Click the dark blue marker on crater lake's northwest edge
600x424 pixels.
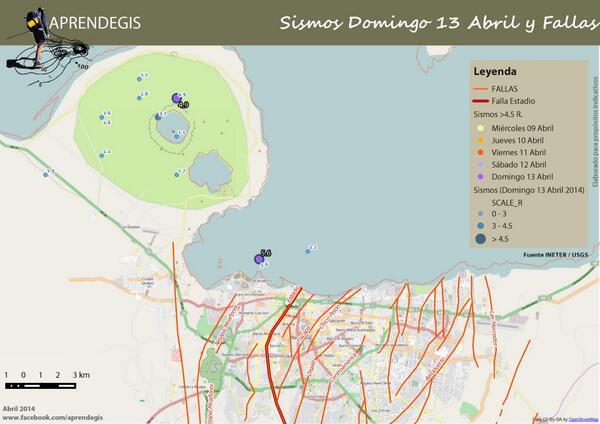[x=158, y=117]
